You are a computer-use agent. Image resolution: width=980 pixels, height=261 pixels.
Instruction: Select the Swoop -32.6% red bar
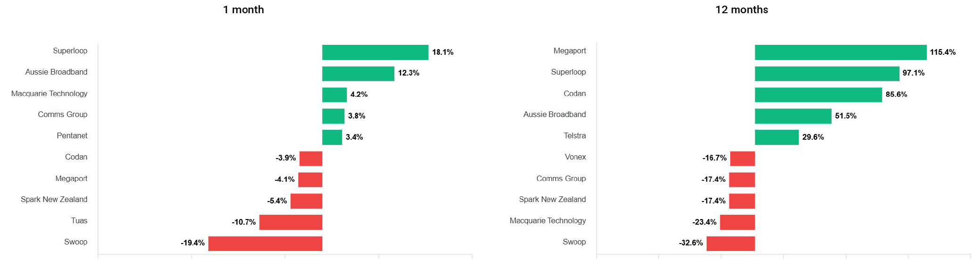730,244
